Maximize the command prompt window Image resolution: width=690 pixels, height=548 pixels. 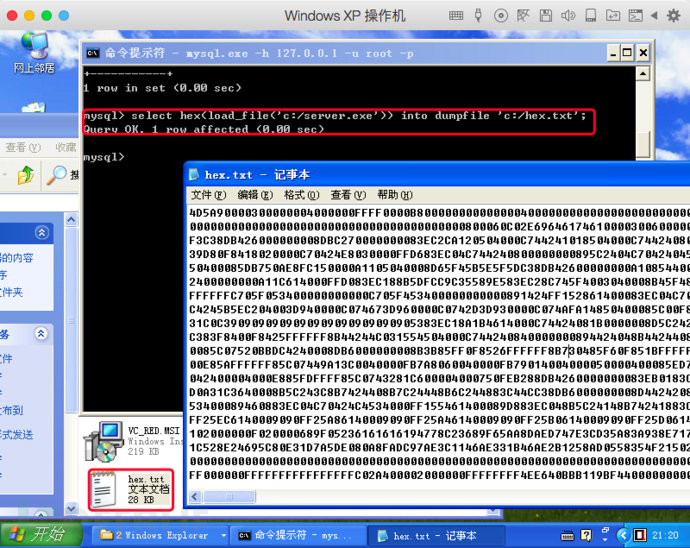(x=628, y=53)
